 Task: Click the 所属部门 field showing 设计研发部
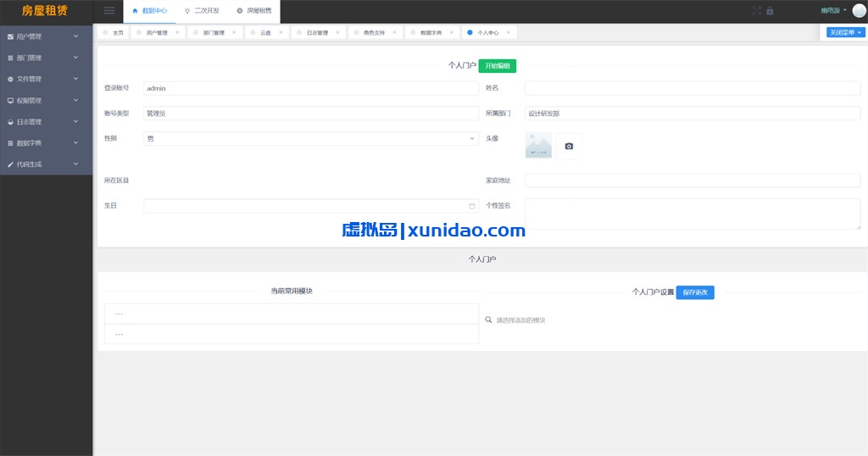[x=693, y=114]
